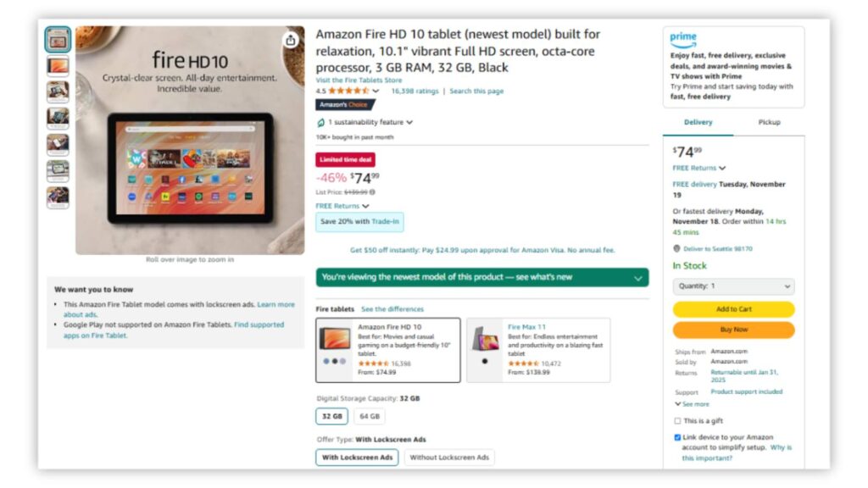Click the Limited time deal badge
This screenshot has width=868, height=488.
point(345,158)
